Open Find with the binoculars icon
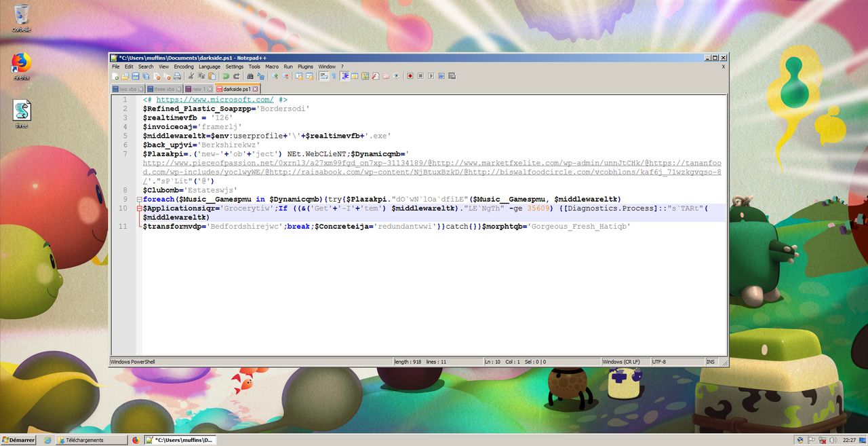The width and height of the screenshot is (868, 446). (250, 76)
